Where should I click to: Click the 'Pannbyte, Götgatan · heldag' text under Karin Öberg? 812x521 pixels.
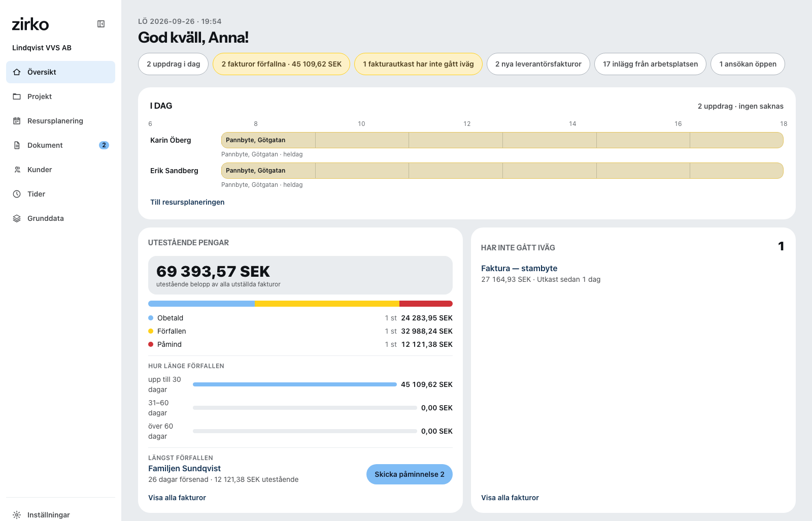pyautogui.click(x=262, y=154)
